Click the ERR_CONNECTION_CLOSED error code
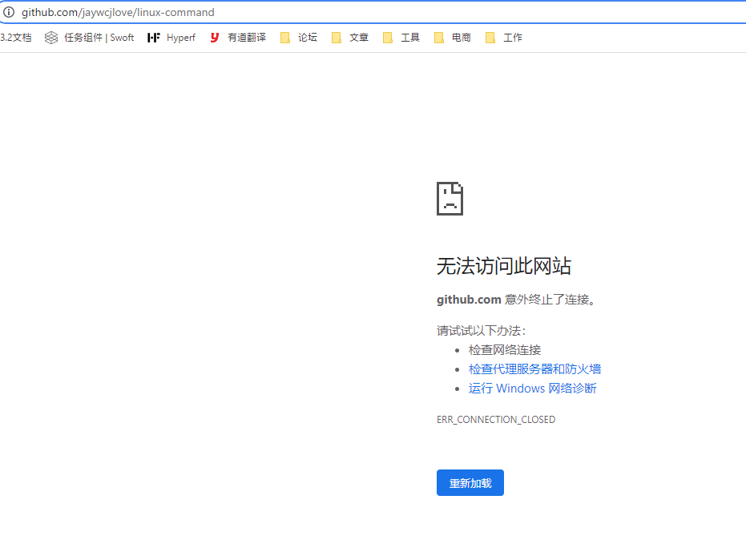The height and width of the screenshot is (560, 746). [x=496, y=420]
